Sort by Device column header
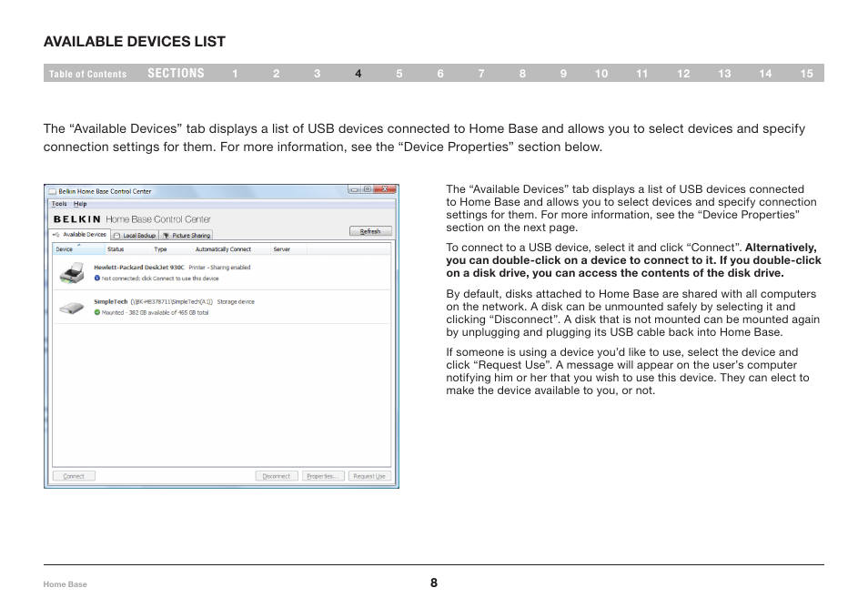This screenshot has width=868, height=608. click(78, 249)
